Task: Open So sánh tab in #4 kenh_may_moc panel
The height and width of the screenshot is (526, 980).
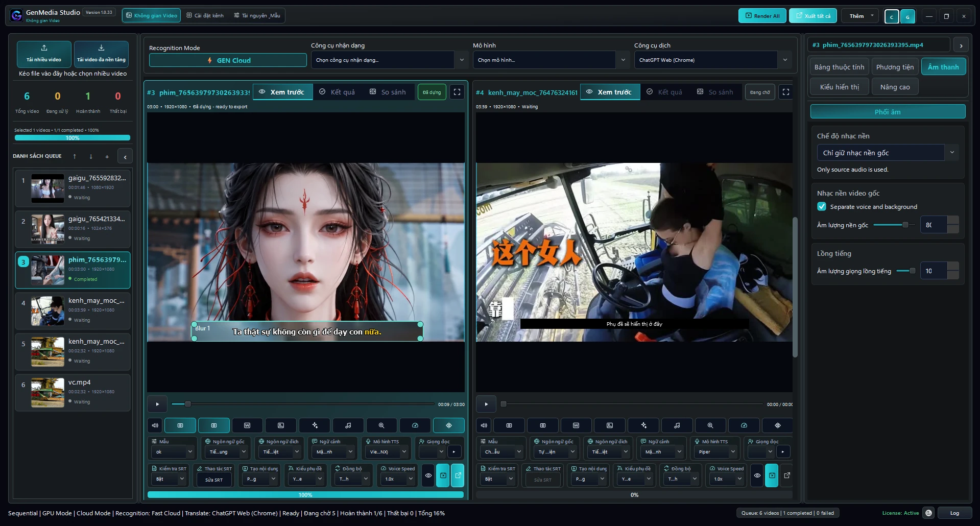Action: [x=715, y=92]
